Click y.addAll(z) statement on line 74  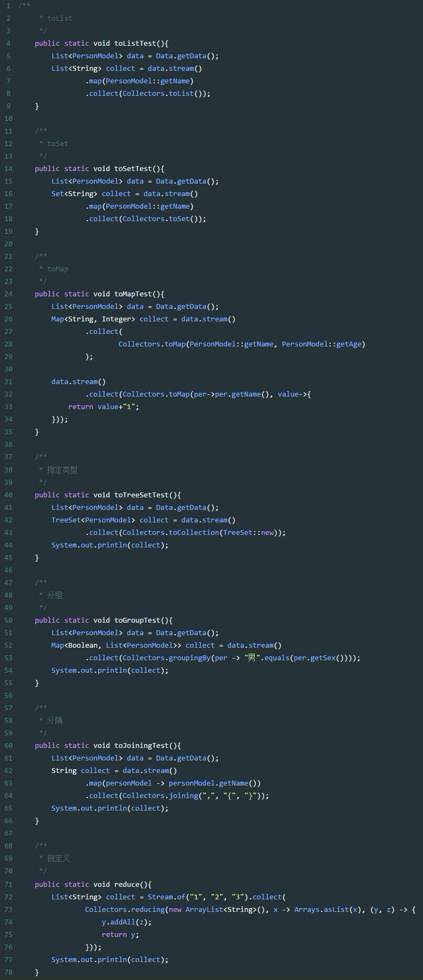pos(127,922)
